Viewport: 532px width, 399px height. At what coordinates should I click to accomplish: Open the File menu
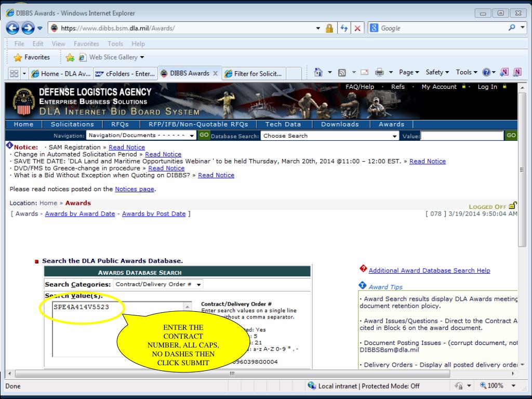[x=19, y=44]
